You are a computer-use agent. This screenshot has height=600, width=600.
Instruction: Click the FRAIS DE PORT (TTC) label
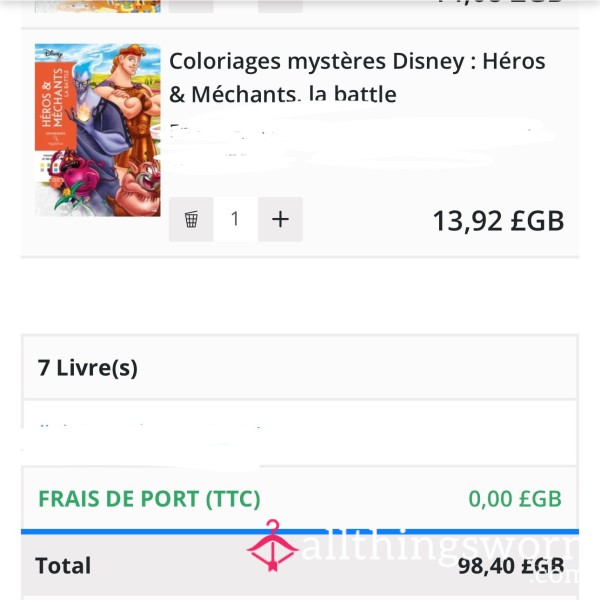149,499
